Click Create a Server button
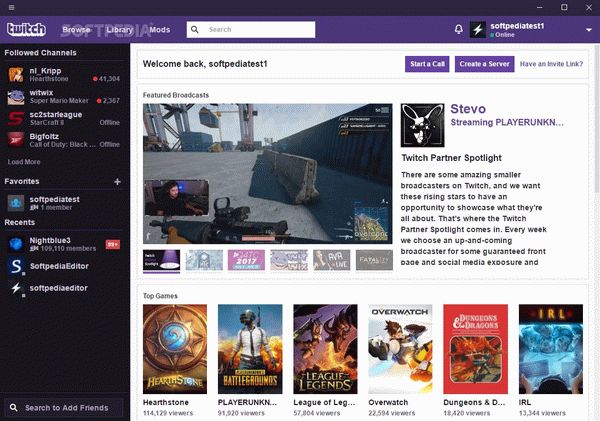Image resolution: width=600 pixels, height=421 pixels. pyautogui.click(x=484, y=64)
